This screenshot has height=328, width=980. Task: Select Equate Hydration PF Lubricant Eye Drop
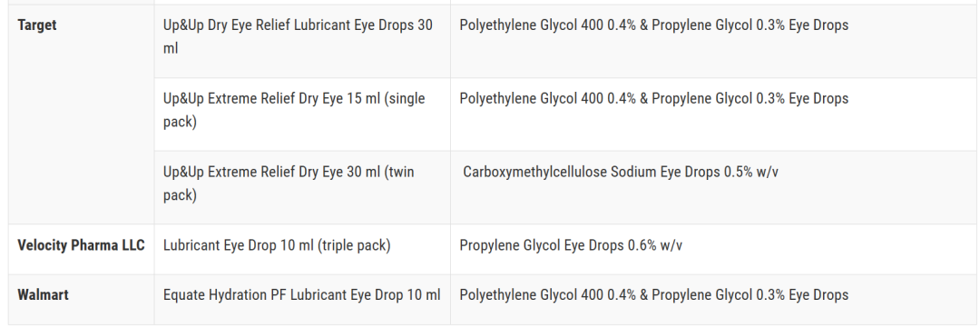(x=302, y=294)
